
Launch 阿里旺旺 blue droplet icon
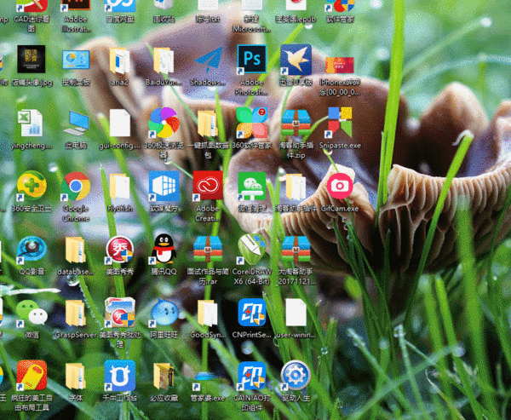click(164, 312)
